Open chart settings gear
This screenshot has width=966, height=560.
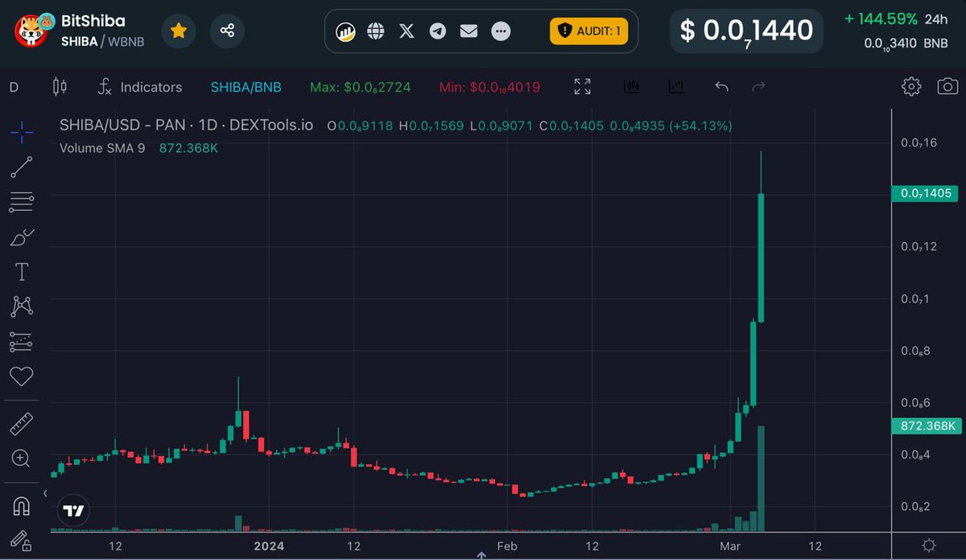(x=911, y=86)
